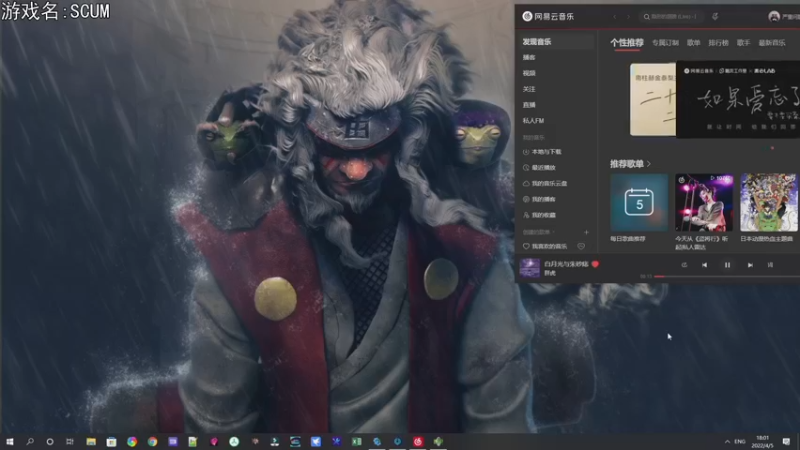Go back with the navigation arrow
The image size is (800, 450).
pyautogui.click(x=615, y=17)
